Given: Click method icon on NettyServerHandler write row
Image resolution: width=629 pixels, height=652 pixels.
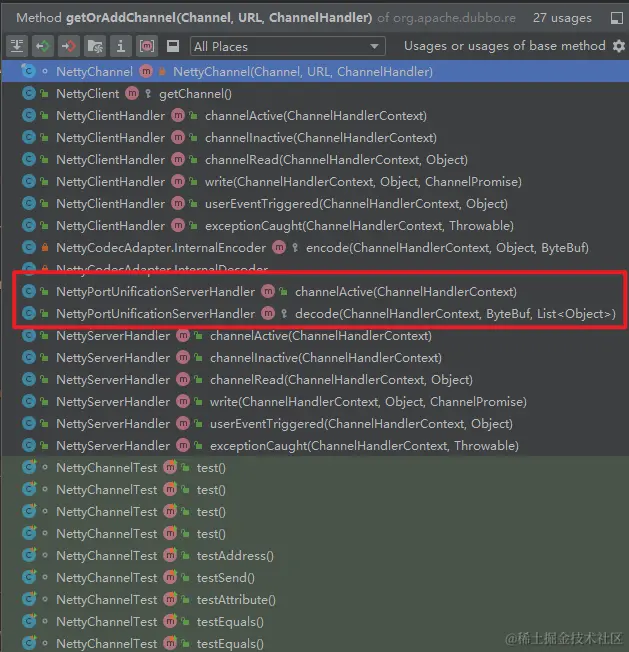Looking at the screenshot, I should tap(183, 402).
